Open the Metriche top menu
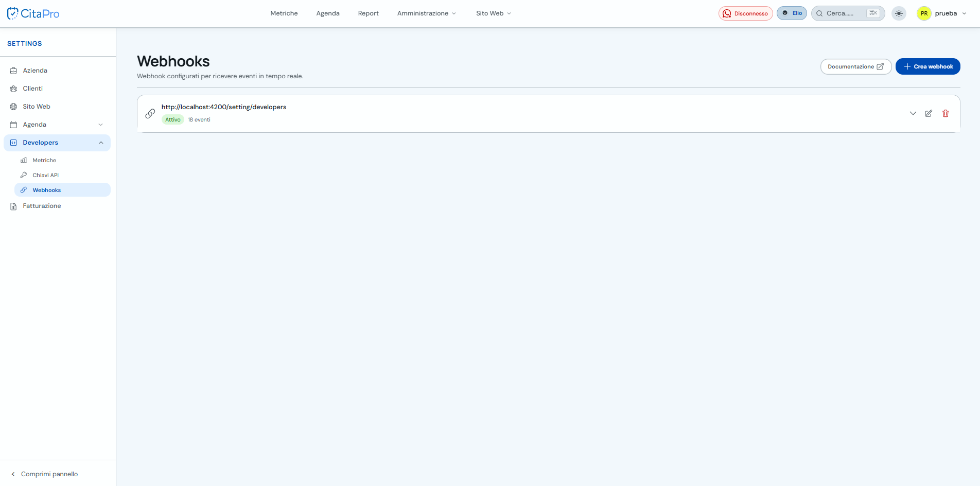 click(284, 13)
